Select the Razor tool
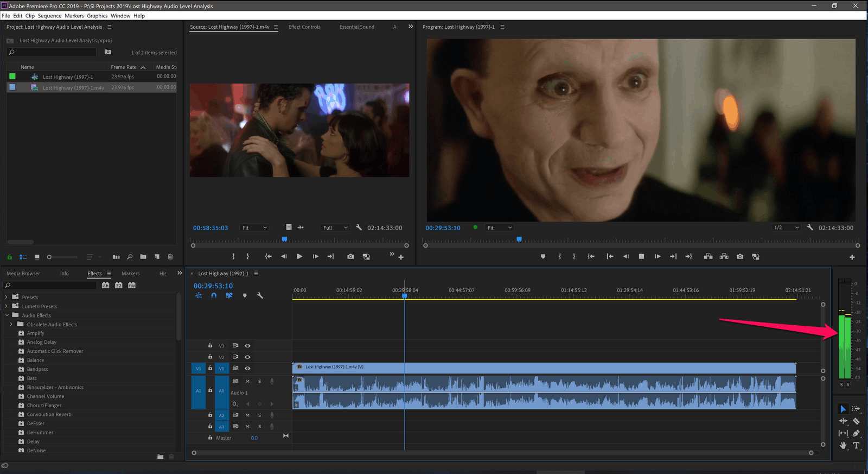This screenshot has height=474, width=868. (x=856, y=421)
